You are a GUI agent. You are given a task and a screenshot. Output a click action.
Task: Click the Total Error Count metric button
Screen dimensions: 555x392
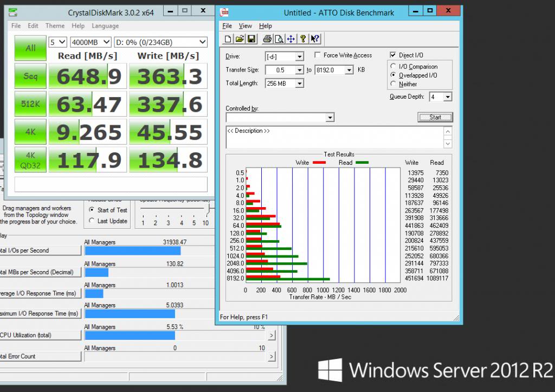tap(40, 356)
